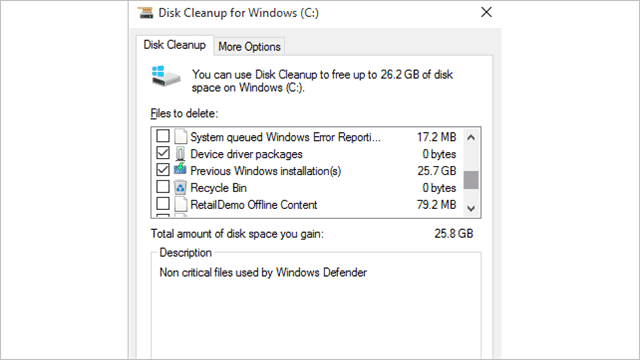Close the Disk Cleanup dialog window
The width and height of the screenshot is (640, 360).
[x=486, y=12]
